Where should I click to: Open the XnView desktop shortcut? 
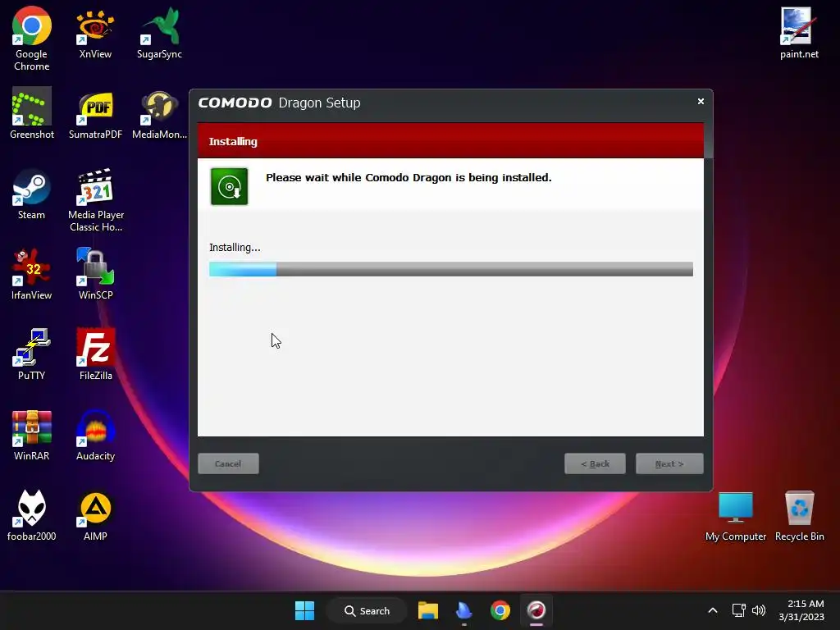click(95, 33)
